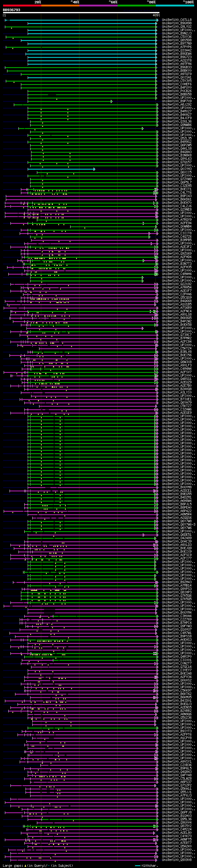Click the purple 60% identity scale segment
This screenshot has width=197, height=868.
coord(98,6)
